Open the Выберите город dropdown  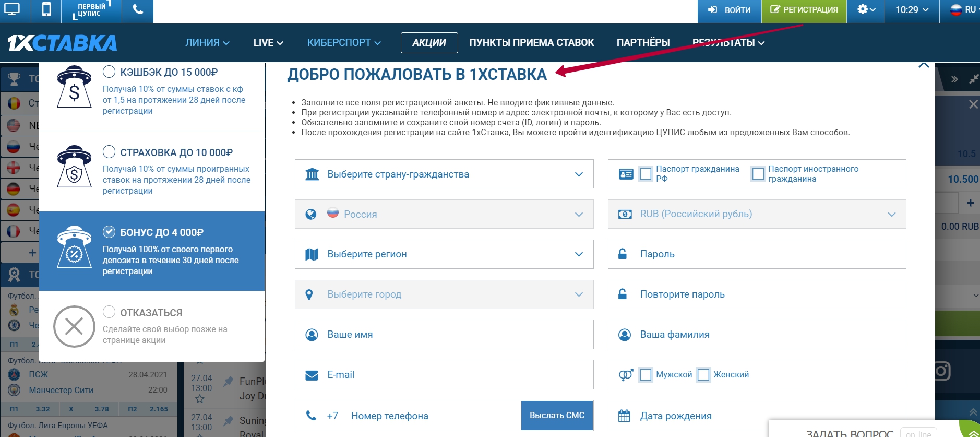point(444,294)
